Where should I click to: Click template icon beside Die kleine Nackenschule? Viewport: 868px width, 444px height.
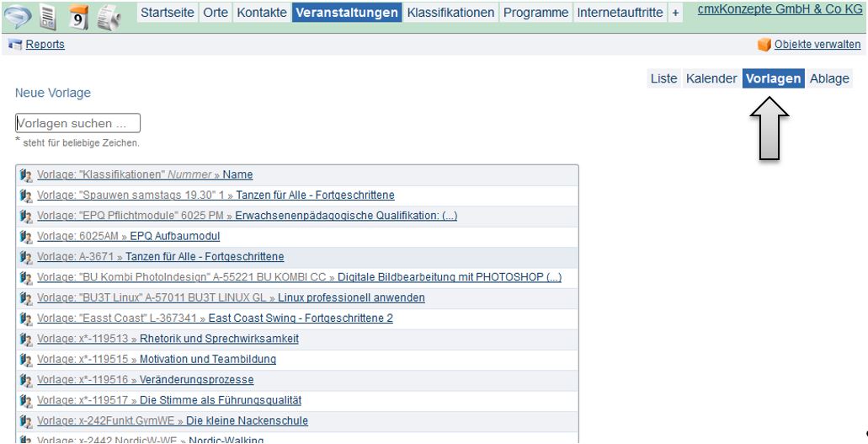pyautogui.click(x=25, y=421)
